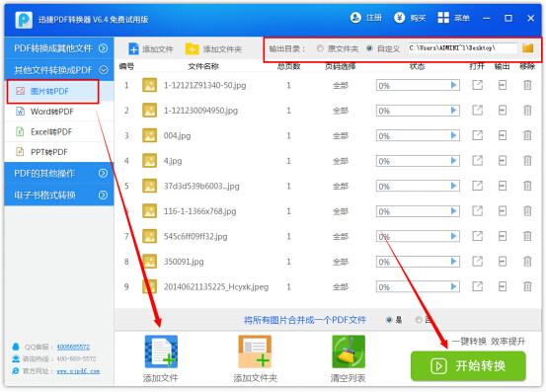This screenshot has width=546, height=392.
Task: Open the 购买 purchase option
Action: (410, 18)
